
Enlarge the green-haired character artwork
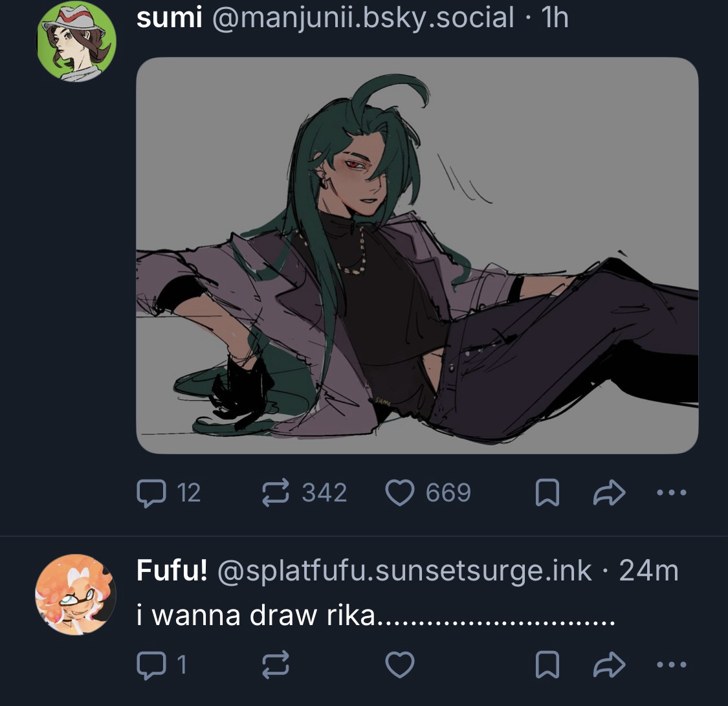(x=417, y=255)
